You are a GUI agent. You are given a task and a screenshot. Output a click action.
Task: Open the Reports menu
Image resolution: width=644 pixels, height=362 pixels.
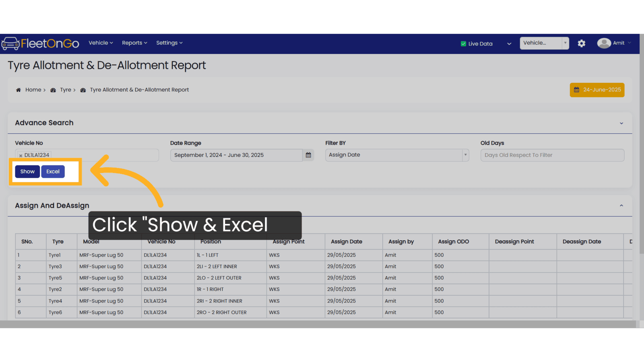[134, 43]
